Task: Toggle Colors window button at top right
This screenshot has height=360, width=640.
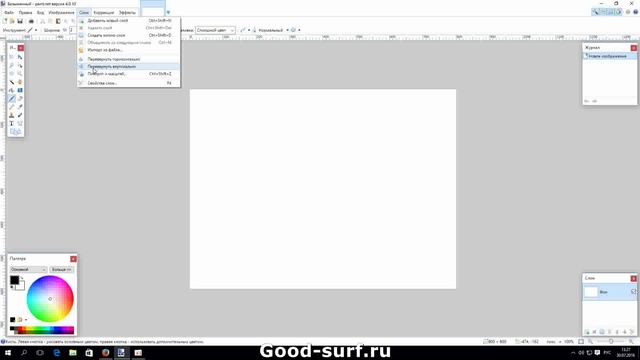Action: tap(618, 12)
